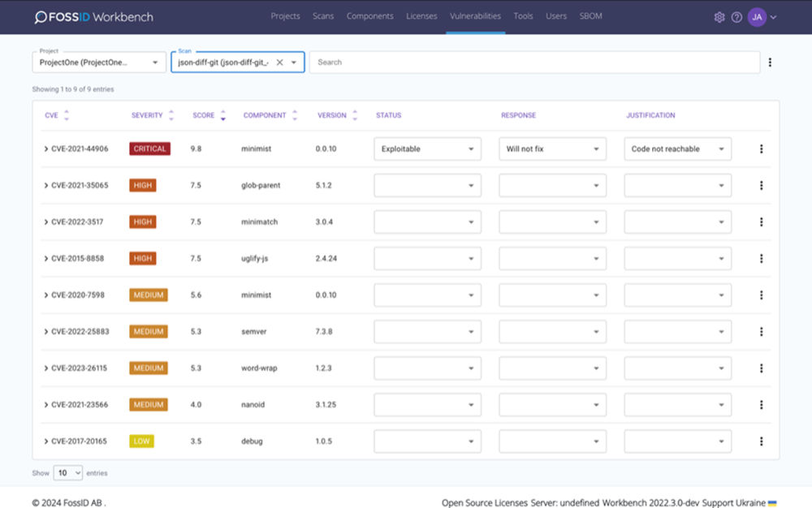Open Justification dropdown for CVE-2023-26115

point(677,368)
